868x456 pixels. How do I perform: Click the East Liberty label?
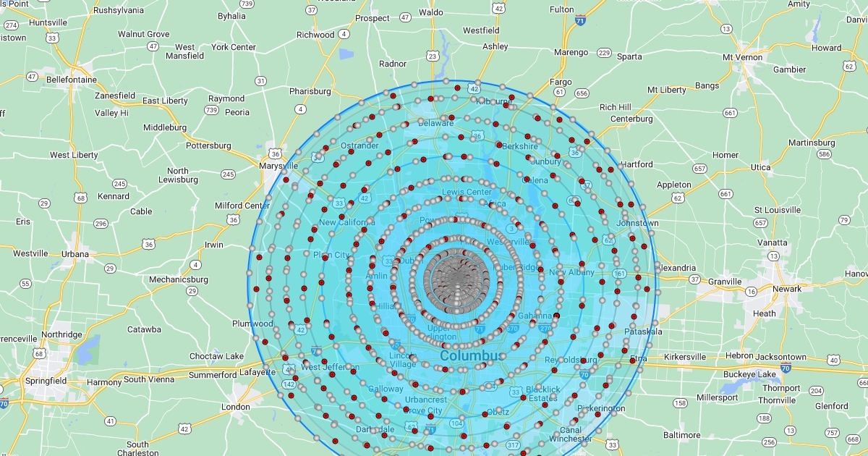[x=165, y=101]
